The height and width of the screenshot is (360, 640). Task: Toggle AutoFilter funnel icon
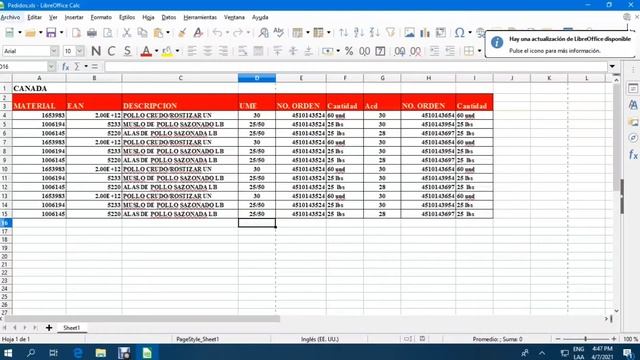point(390,33)
